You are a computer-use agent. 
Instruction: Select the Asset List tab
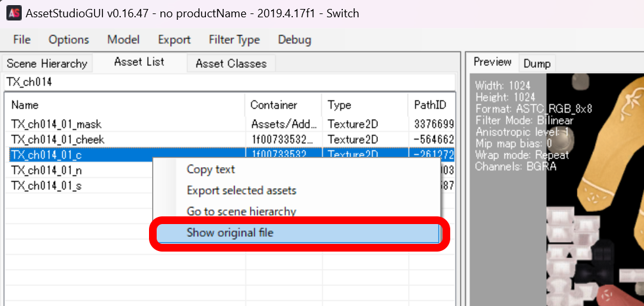[139, 62]
